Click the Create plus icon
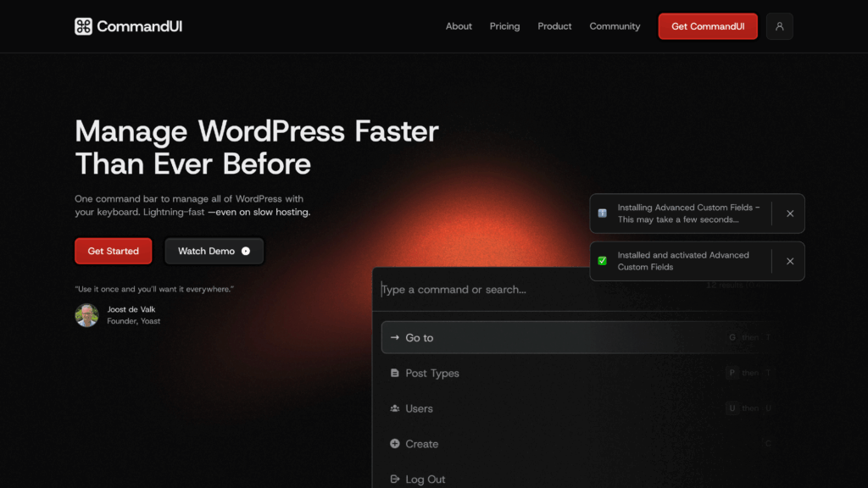Image resolution: width=868 pixels, height=488 pixels. click(395, 444)
